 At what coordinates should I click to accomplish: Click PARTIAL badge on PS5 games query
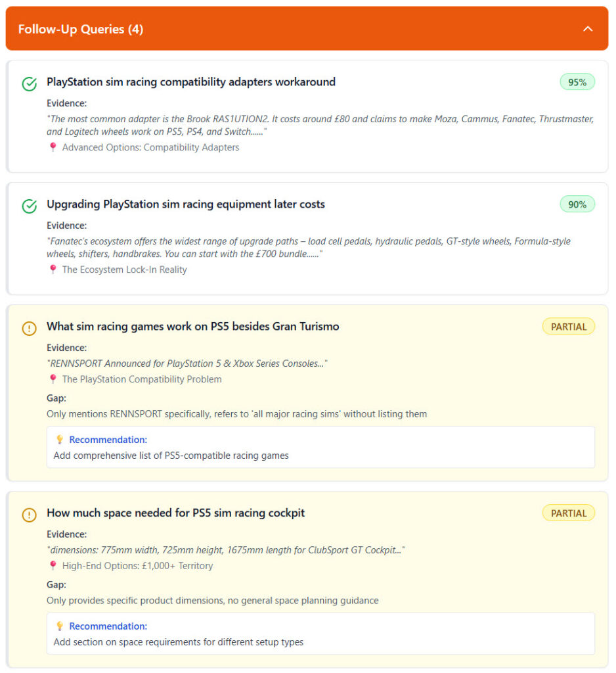point(568,327)
